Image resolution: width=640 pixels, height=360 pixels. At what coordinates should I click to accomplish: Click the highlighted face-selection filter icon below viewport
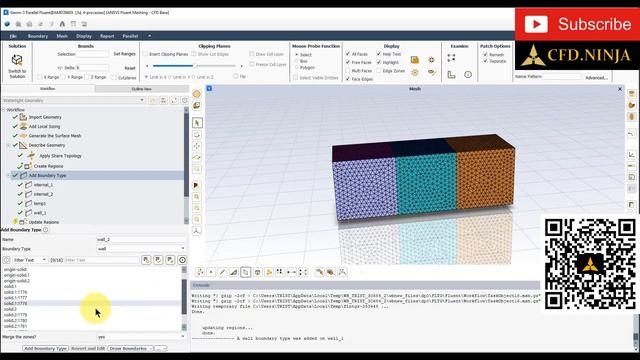click(245, 272)
